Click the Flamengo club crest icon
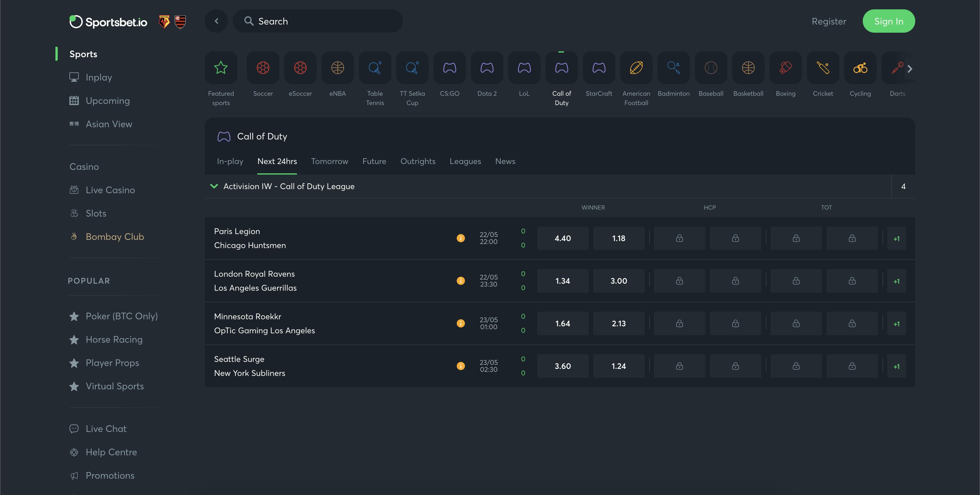 coord(180,22)
